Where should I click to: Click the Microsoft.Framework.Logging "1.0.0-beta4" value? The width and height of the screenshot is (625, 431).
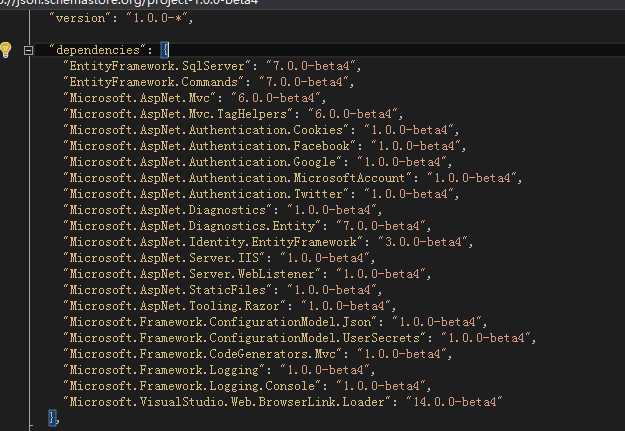pyautogui.click(x=325, y=370)
